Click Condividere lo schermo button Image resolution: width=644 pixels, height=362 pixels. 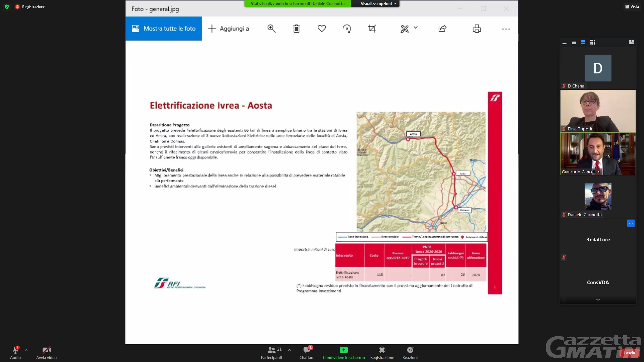pos(344,353)
